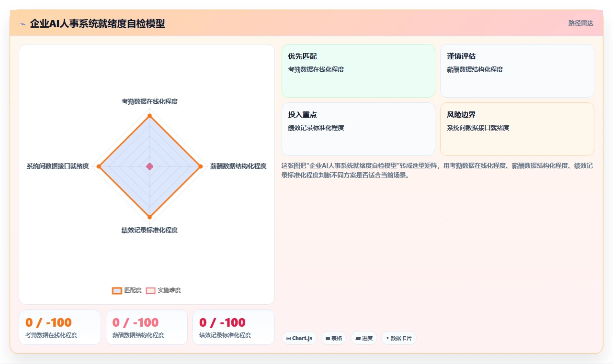Click 考勤数据在线化程度 text in 优先匹配 card

[316, 69]
